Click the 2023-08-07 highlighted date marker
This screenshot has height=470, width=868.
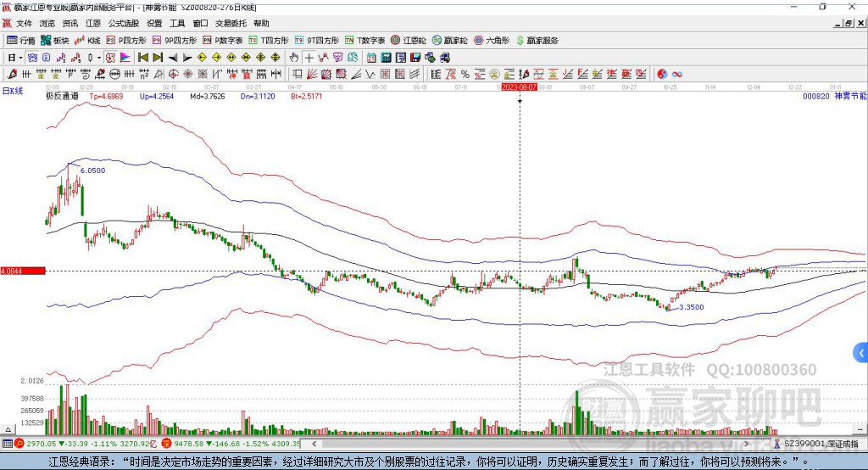point(520,87)
